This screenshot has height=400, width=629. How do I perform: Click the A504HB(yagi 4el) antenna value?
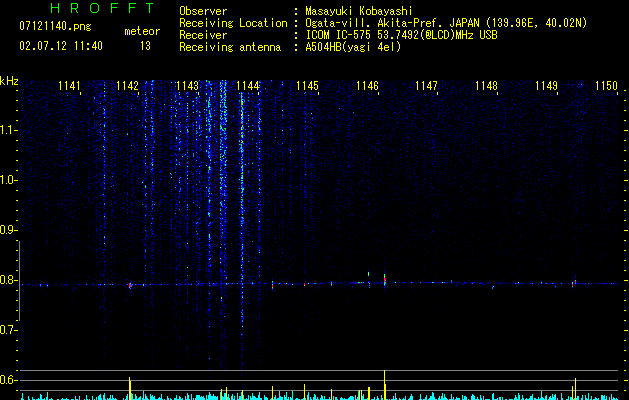[353, 47]
